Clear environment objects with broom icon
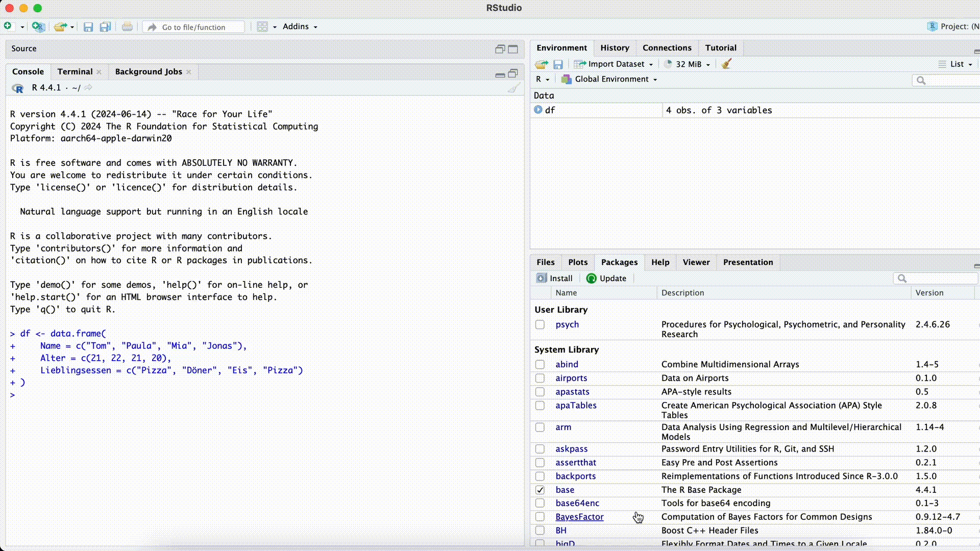 tap(726, 64)
